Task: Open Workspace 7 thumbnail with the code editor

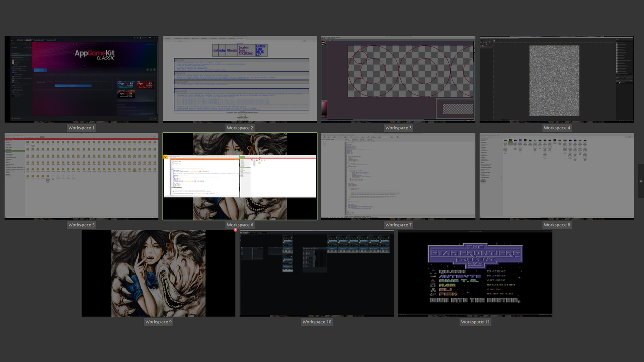Action: pos(398,176)
